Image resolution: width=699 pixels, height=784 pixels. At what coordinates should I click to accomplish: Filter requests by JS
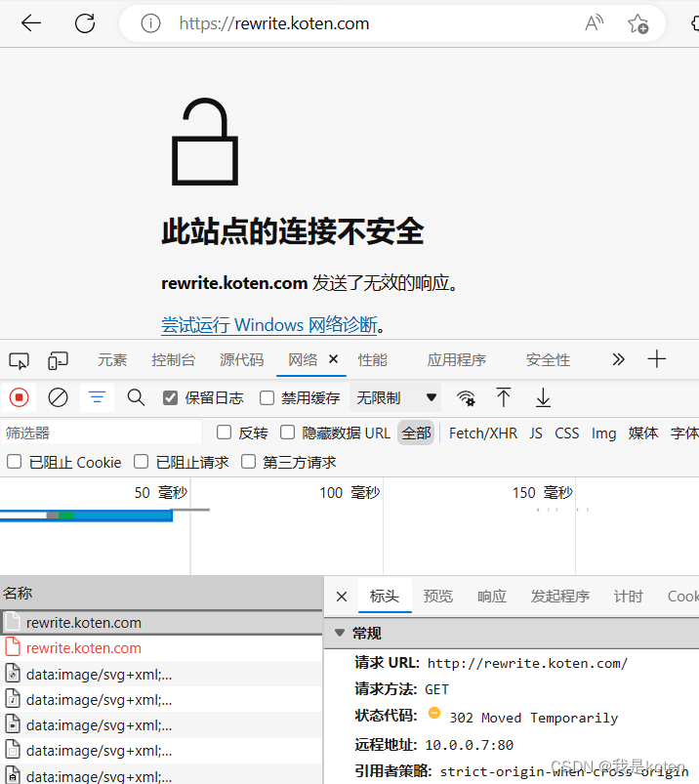[536, 433]
